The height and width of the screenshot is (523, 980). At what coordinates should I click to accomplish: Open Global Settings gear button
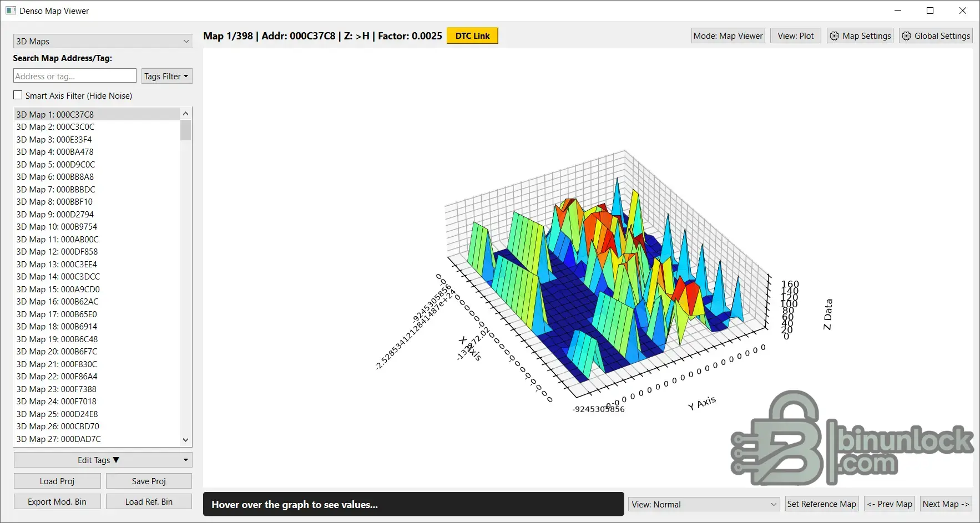[936, 36]
